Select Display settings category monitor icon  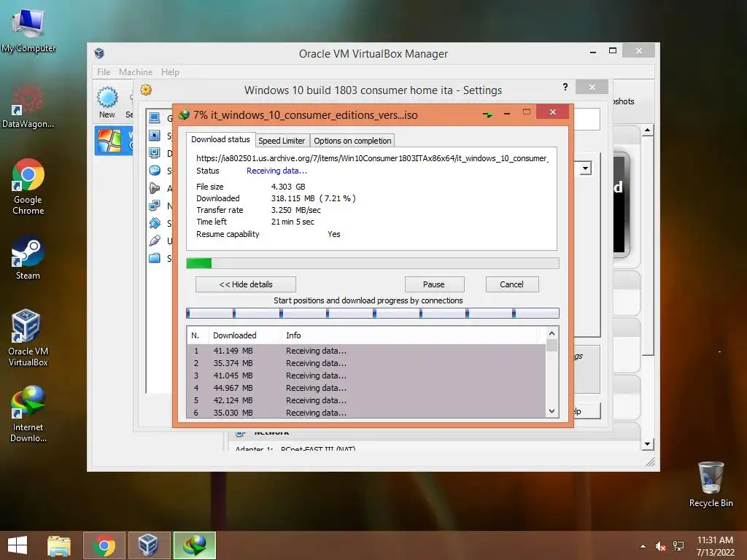pyautogui.click(x=155, y=153)
